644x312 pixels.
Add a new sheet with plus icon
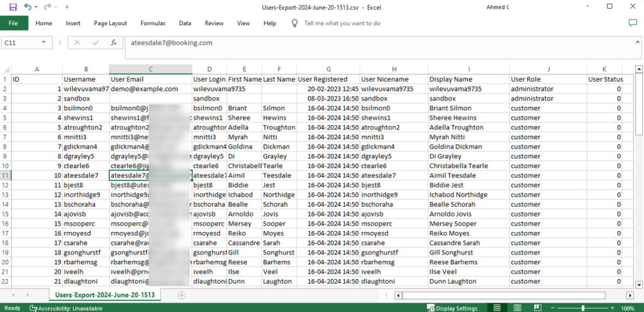click(182, 295)
